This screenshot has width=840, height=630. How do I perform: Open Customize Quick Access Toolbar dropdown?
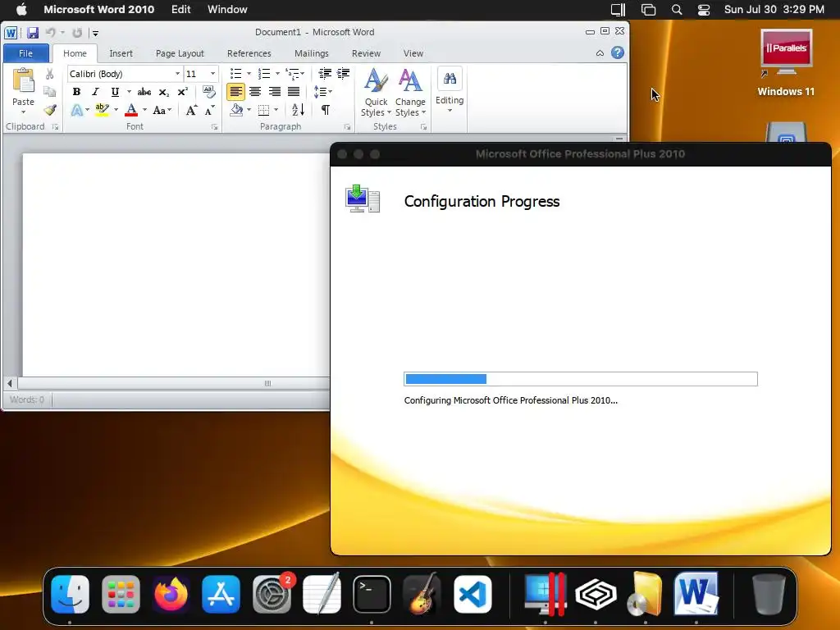pyautogui.click(x=95, y=33)
